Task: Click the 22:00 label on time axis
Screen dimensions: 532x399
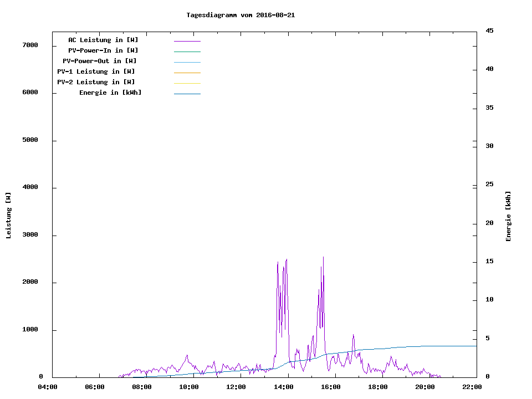Action: tap(472, 387)
